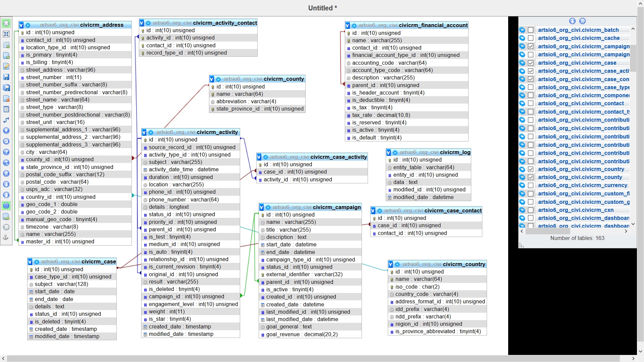Collapse civicrm_case_contact table with V toggle
The width and height of the screenshot is (644, 362).
pyautogui.click(x=373, y=211)
